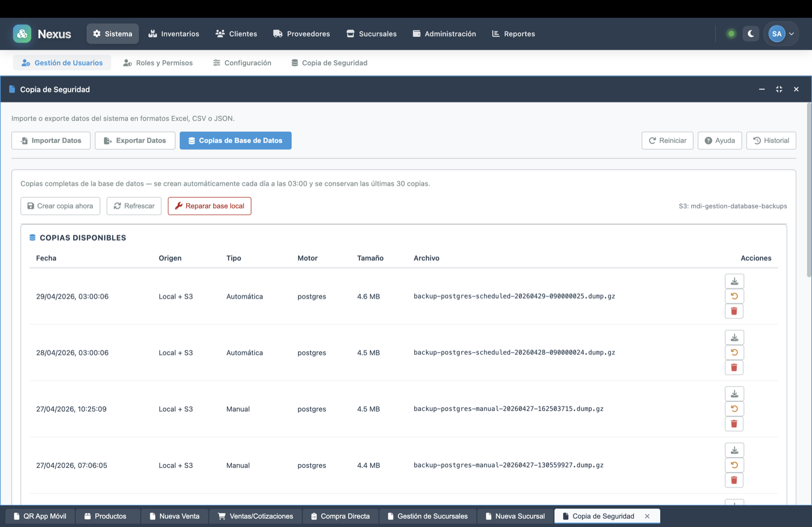Screen dimensions: 812x527
Task: Close the Copia de Seguridad bottom tab
Action: coord(647,516)
